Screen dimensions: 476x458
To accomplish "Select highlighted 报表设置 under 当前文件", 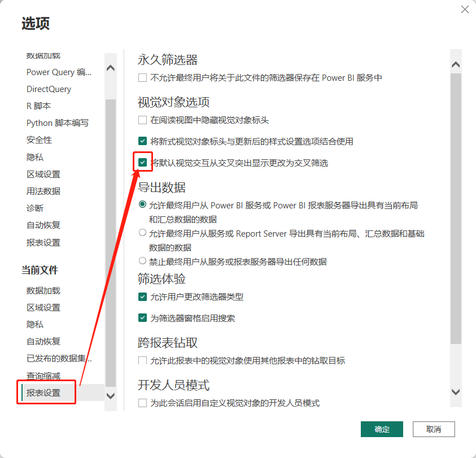I will (43, 392).
